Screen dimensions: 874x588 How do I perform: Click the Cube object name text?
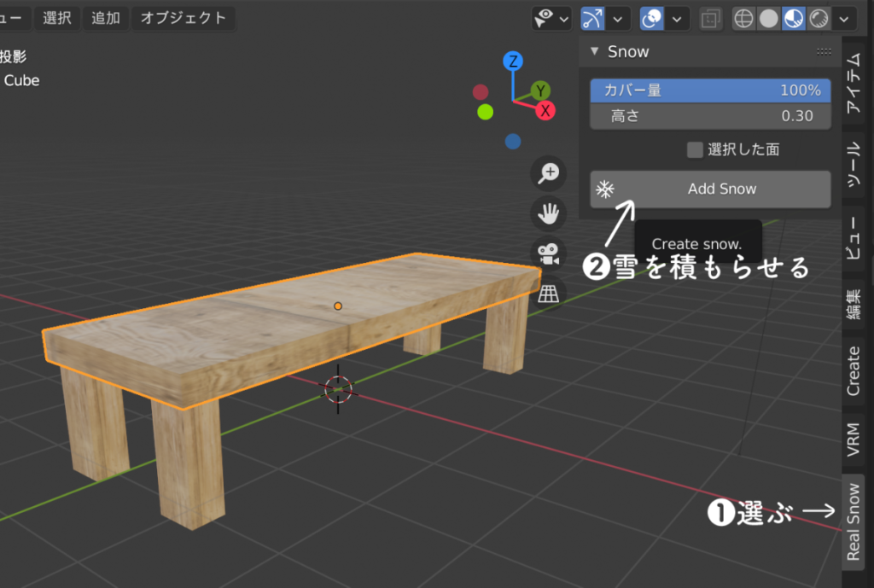click(x=21, y=80)
